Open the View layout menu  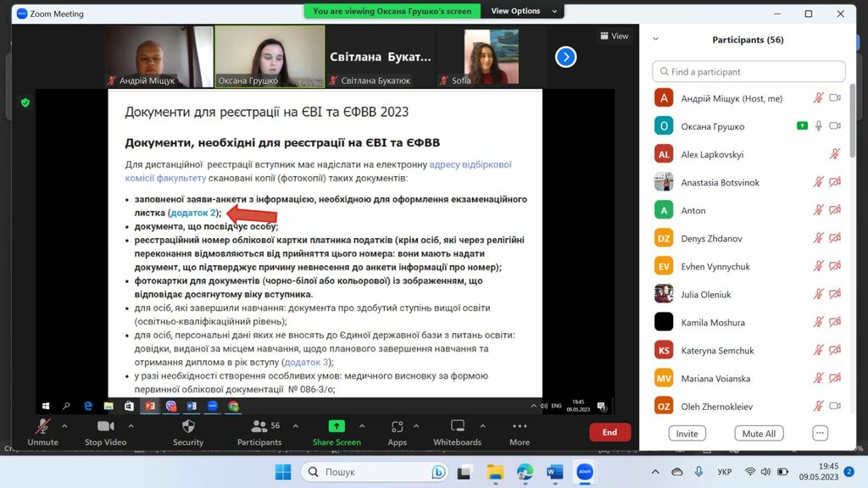pos(615,36)
